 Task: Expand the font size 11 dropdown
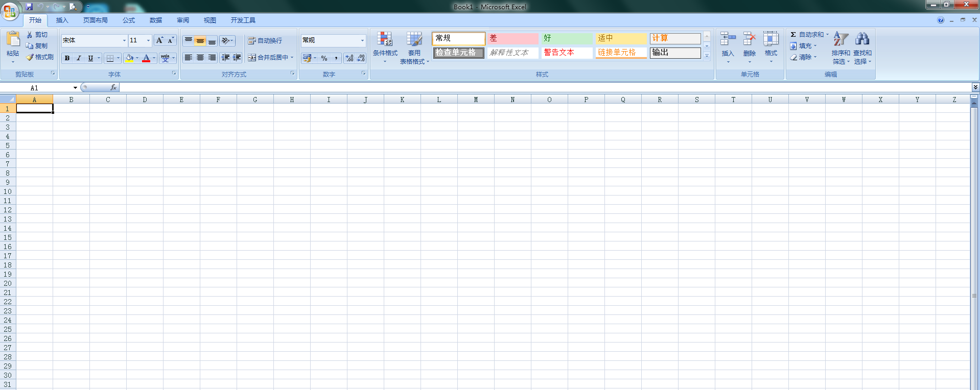tap(148, 40)
